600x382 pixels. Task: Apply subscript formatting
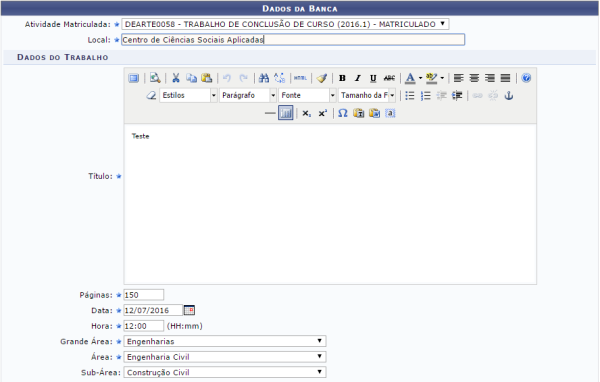point(307,113)
